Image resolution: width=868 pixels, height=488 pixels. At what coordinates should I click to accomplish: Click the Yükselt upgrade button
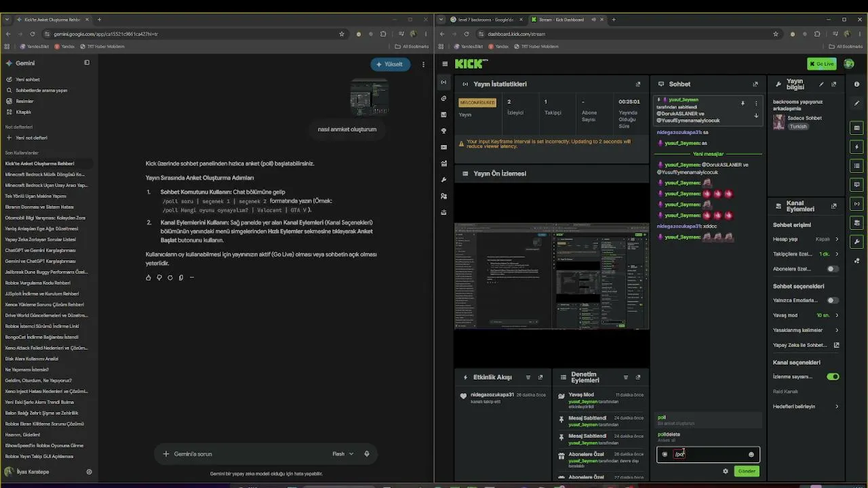coord(390,64)
